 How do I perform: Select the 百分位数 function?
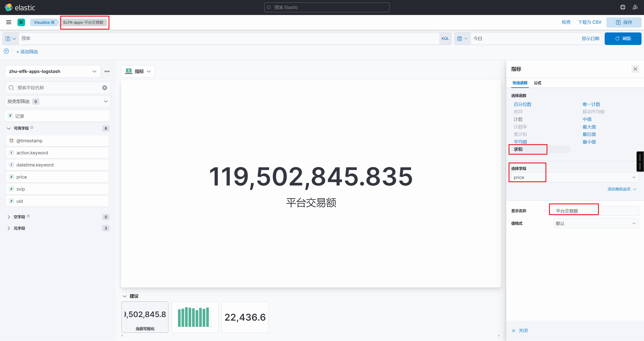coord(522,104)
